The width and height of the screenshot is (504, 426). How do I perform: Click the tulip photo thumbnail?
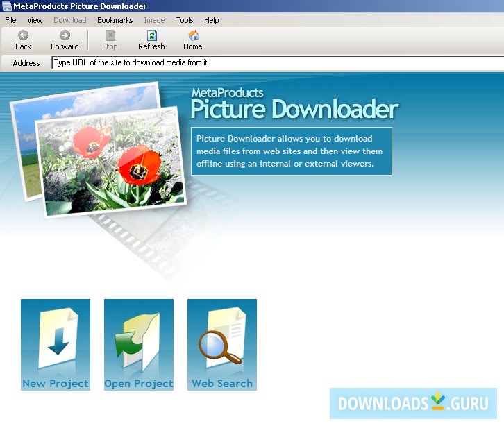pos(110,162)
